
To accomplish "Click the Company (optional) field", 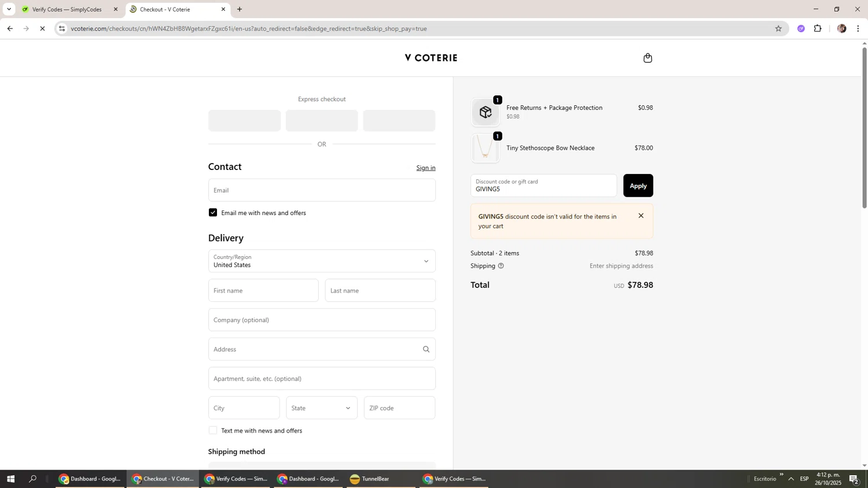I will point(322,320).
